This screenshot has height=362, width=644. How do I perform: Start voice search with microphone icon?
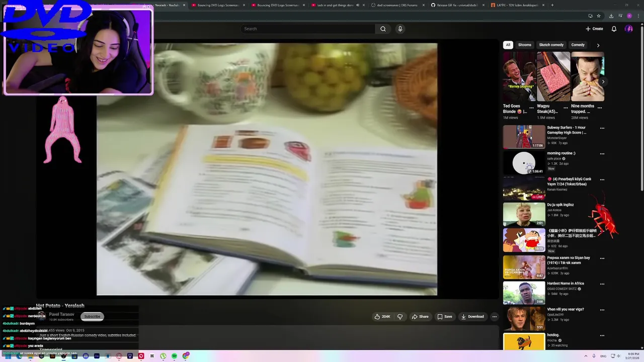pos(400,29)
